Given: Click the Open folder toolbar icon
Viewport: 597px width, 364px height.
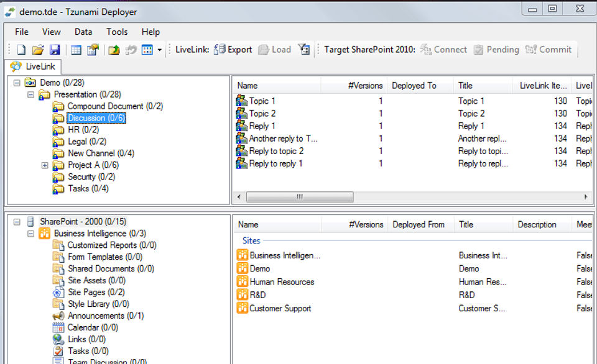Looking at the screenshot, I should coord(38,50).
